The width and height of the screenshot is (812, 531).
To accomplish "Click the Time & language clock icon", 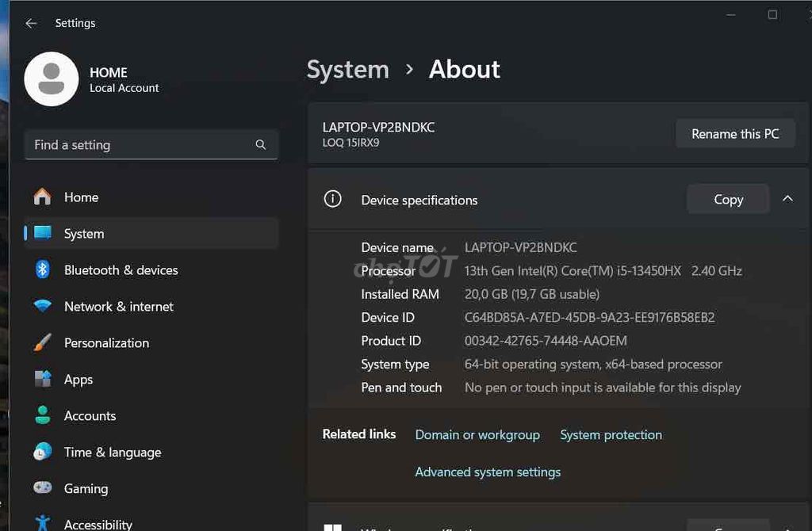I will click(43, 452).
